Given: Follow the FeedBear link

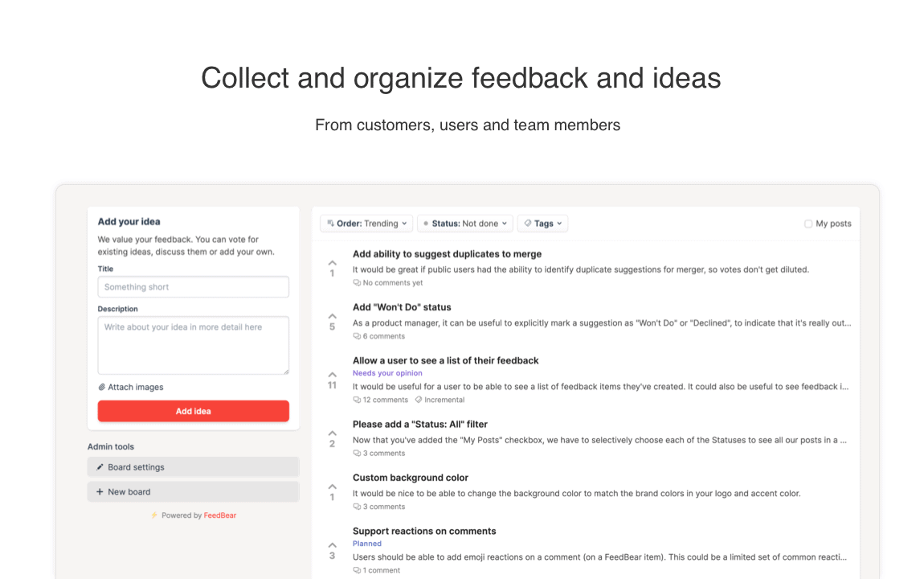Looking at the screenshot, I should (220, 515).
